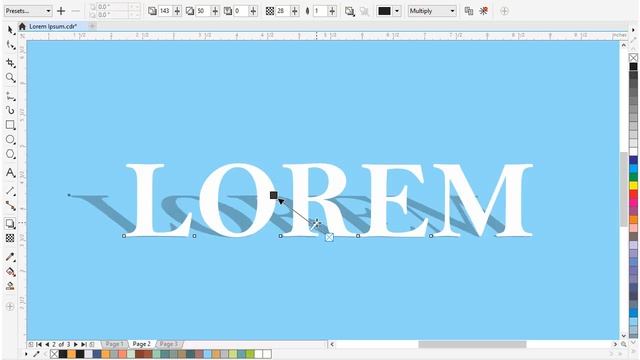
Task: Add a page before the first page
Action: [x=31, y=344]
